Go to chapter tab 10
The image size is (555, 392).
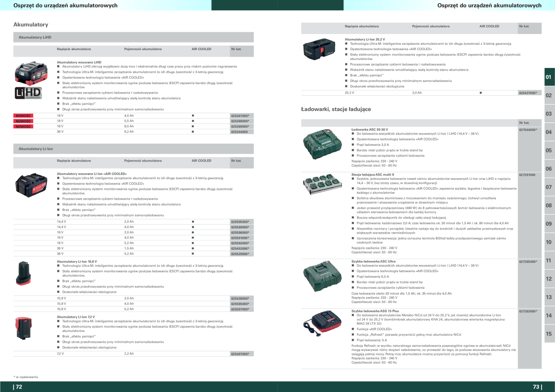(549, 242)
